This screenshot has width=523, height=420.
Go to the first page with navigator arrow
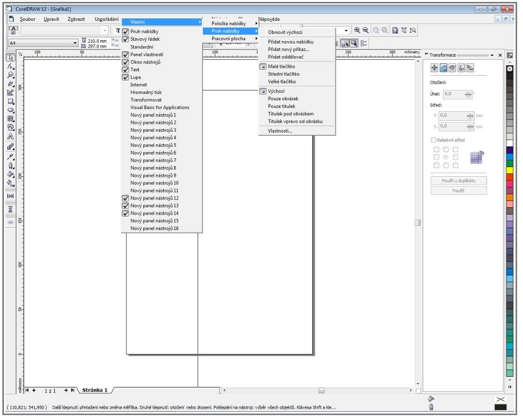(27, 390)
